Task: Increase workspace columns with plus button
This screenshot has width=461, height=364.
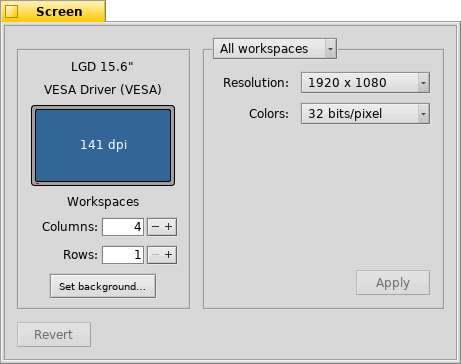Action: coord(169,227)
